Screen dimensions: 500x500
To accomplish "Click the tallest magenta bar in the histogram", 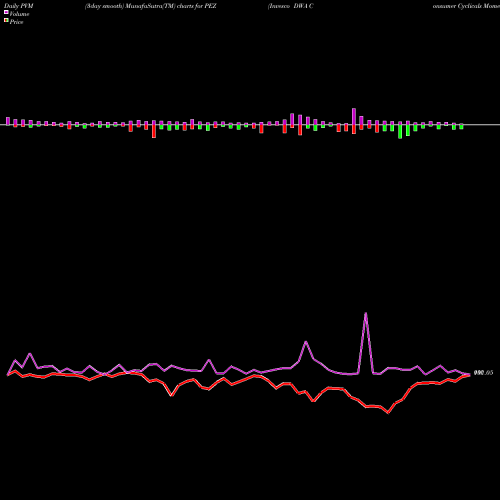I will (354, 116).
